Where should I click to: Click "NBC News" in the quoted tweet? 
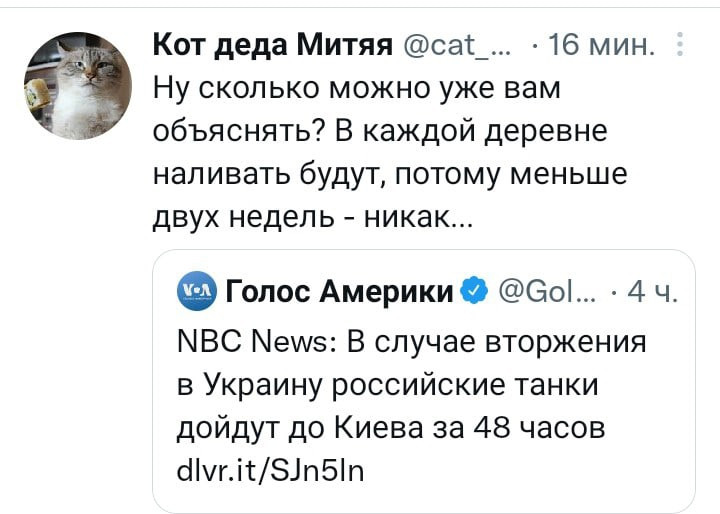coord(251,342)
